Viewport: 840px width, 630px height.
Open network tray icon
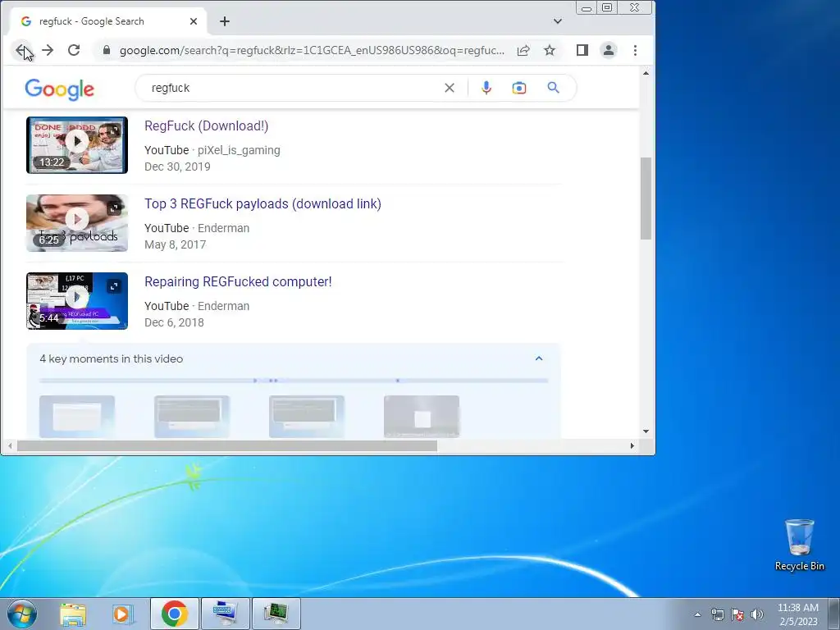717,614
